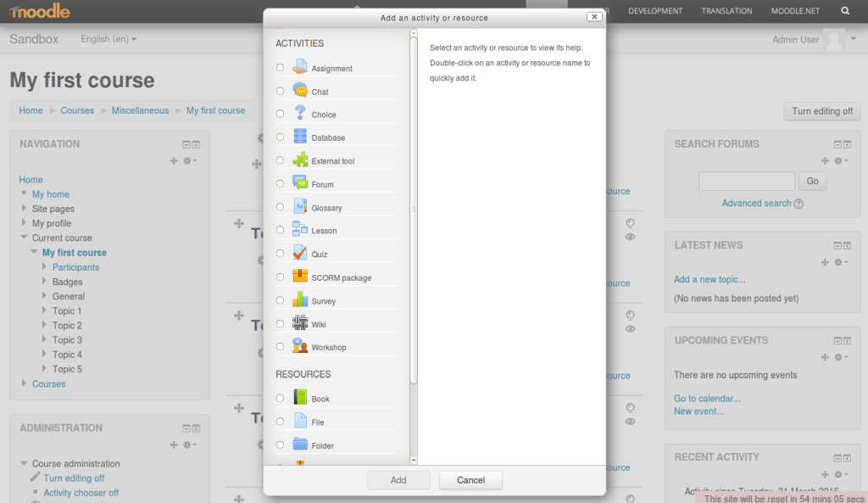This screenshot has width=868, height=503.
Task: Expand the Participants tree node
Action: [44, 267]
